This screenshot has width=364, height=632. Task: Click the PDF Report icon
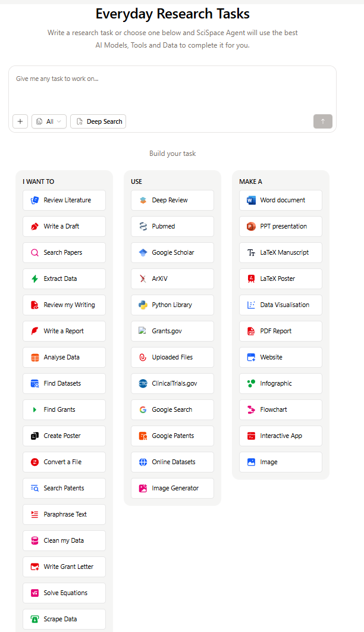click(251, 331)
